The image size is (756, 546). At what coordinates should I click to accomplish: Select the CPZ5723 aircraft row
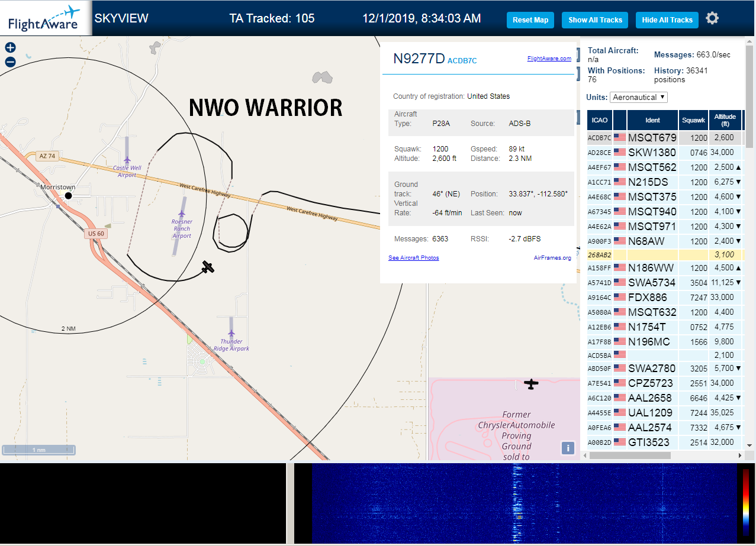664,383
